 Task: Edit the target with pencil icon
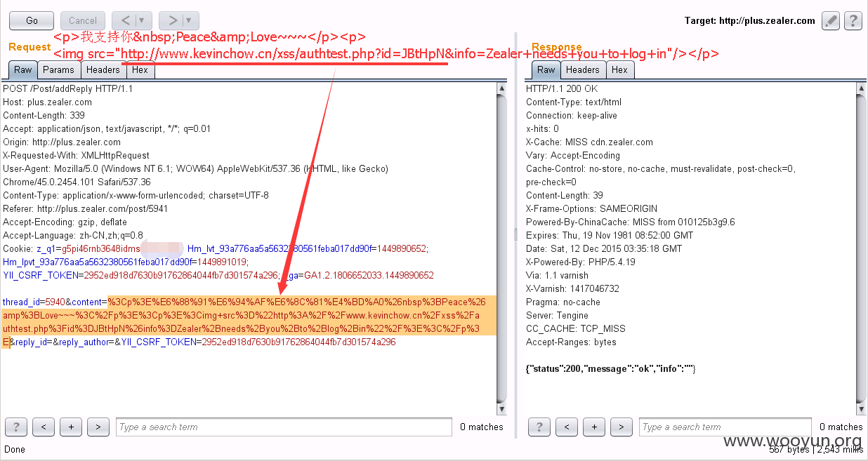(x=831, y=20)
